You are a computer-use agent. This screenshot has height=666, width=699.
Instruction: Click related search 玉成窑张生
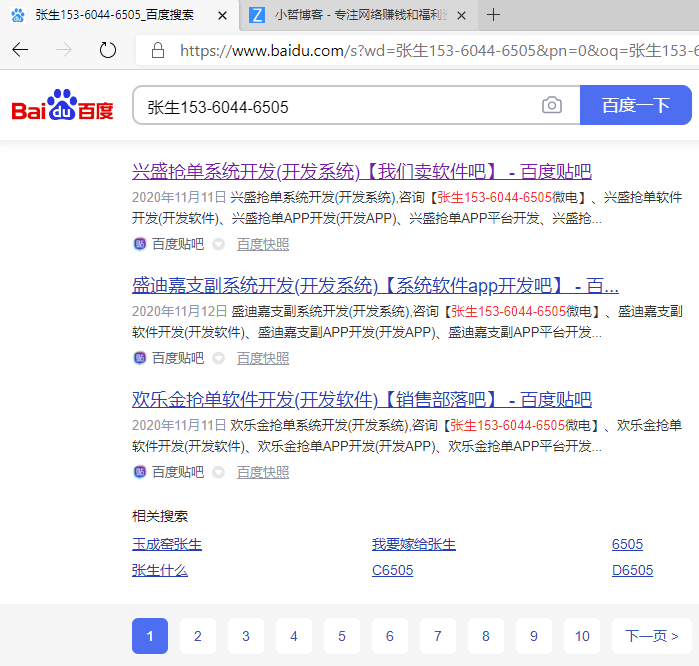click(167, 544)
